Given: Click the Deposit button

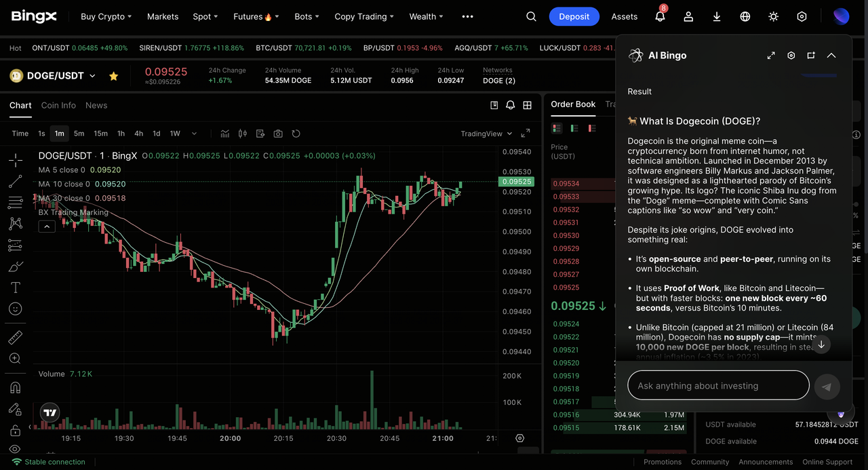Looking at the screenshot, I should [x=574, y=16].
